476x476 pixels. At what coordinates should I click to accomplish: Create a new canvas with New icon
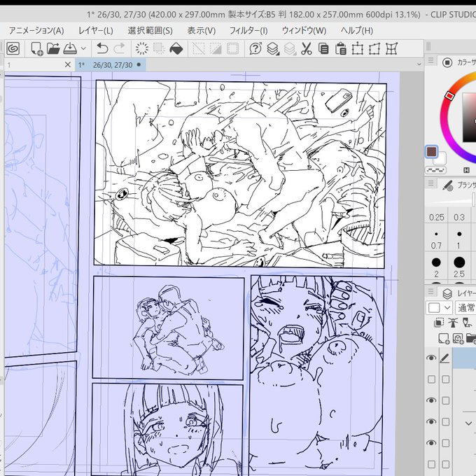pyautogui.click(x=36, y=49)
